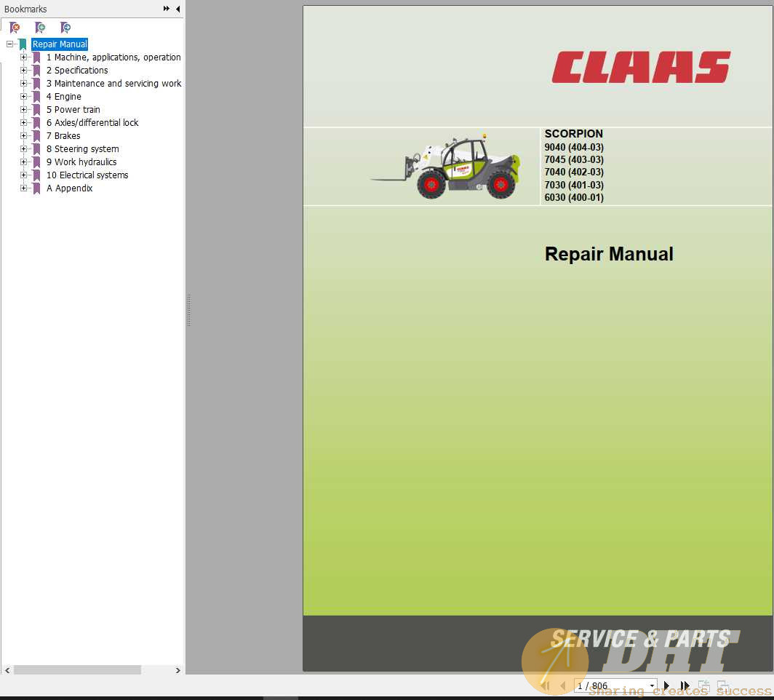
Task: Expand 3 Maintenance and servicing work node
Action: tap(23, 84)
